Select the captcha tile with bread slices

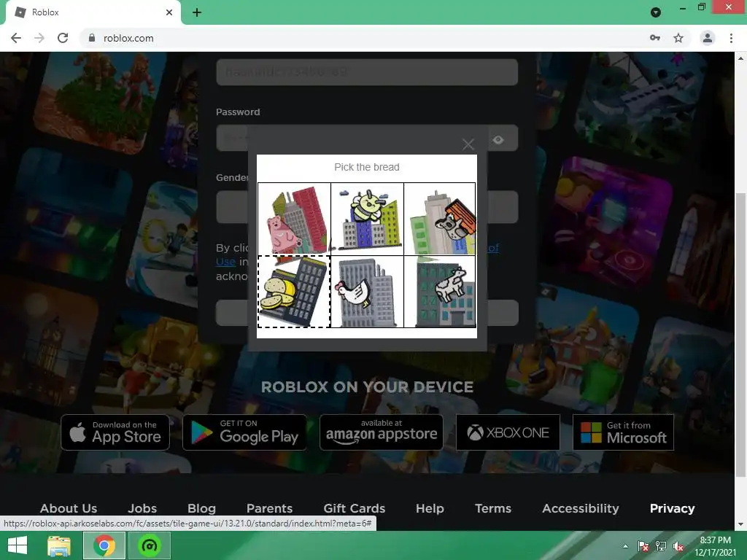pyautogui.click(x=294, y=292)
